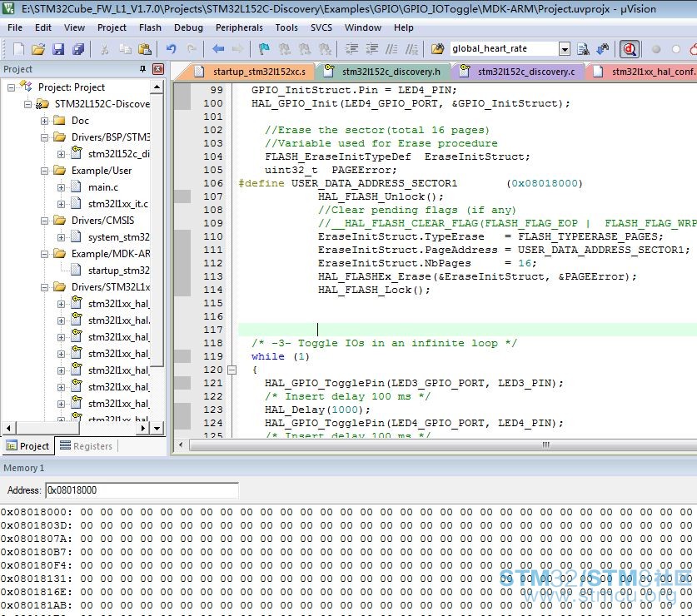
Task: Unindent the selected lines
Action: click(371, 49)
